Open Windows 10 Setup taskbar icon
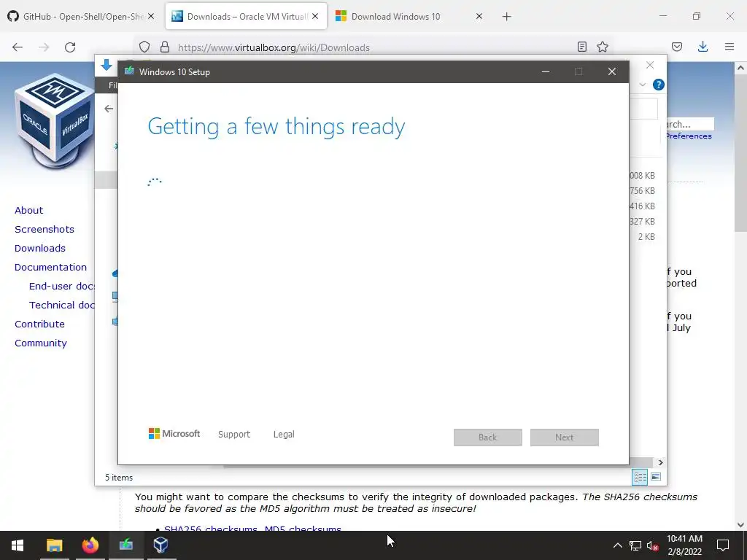747x560 pixels. 125,545
